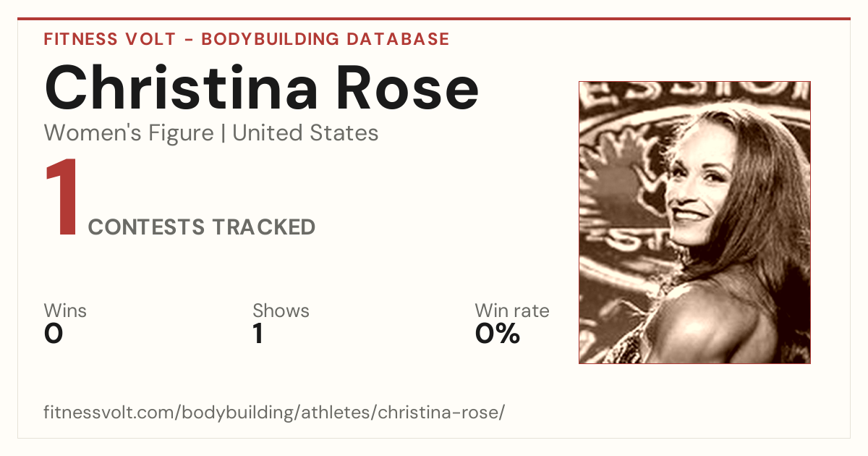The width and height of the screenshot is (868, 456).
Task: Click the United States country text
Action: pos(305,133)
